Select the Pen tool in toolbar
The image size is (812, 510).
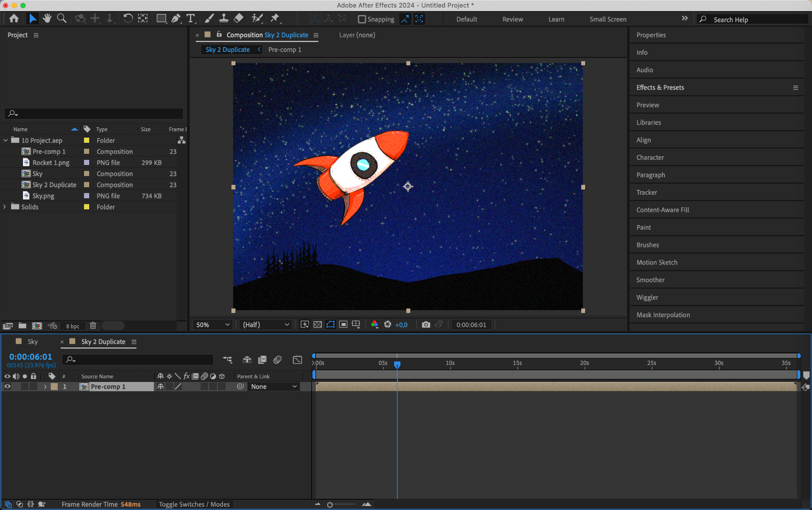(176, 19)
